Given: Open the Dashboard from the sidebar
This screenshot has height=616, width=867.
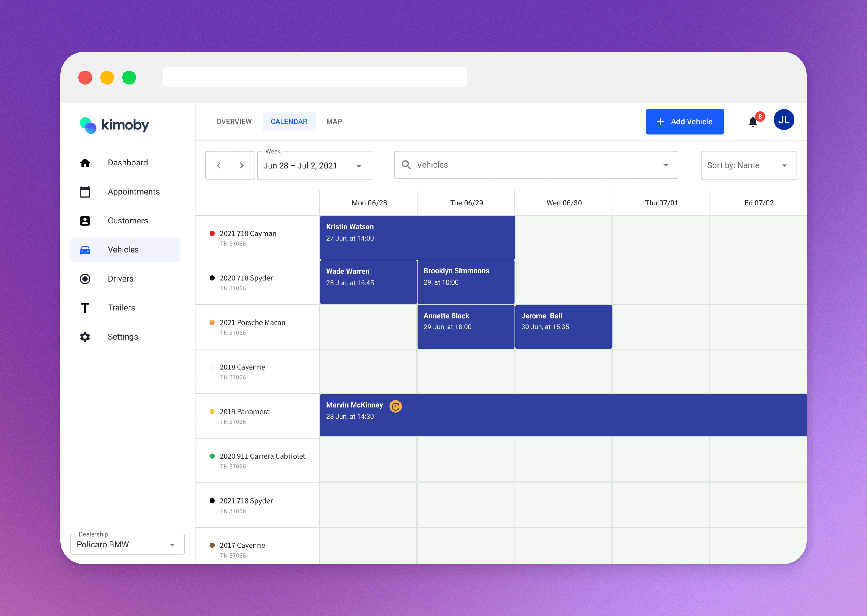Looking at the screenshot, I should [x=128, y=162].
